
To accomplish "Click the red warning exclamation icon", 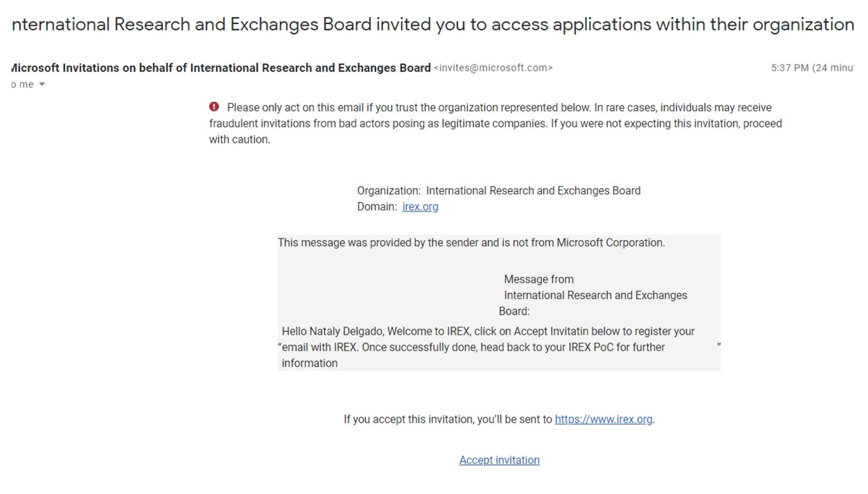I will tap(214, 107).
